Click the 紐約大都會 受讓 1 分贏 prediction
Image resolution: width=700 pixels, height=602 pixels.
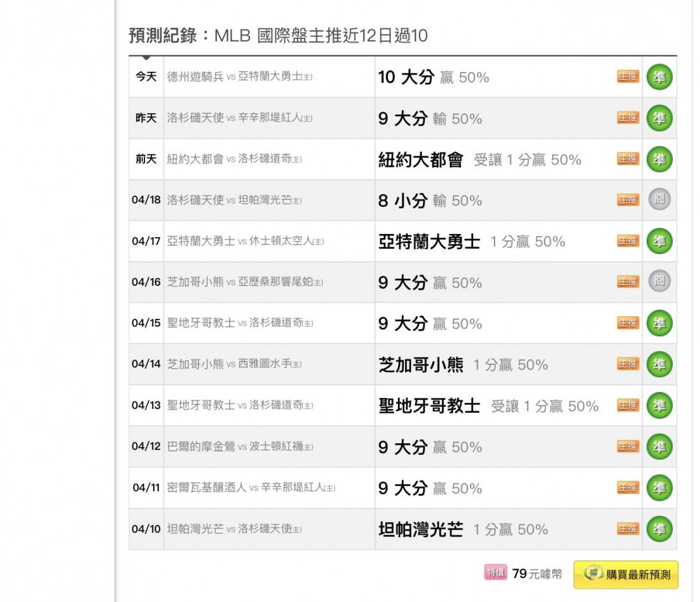tap(480, 160)
